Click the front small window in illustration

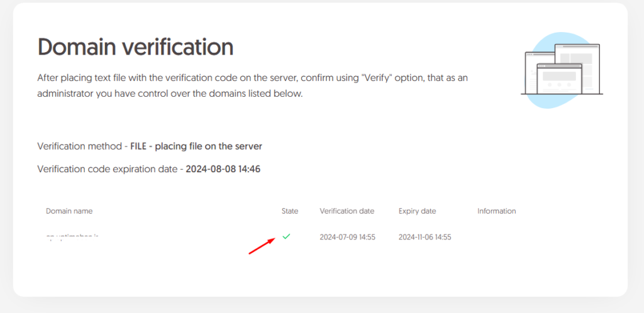click(559, 78)
